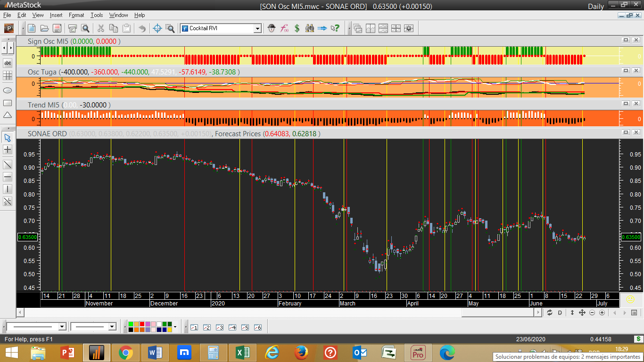
Task: Expand the Cocktail RVI indicator dropdown
Action: [x=257, y=28]
